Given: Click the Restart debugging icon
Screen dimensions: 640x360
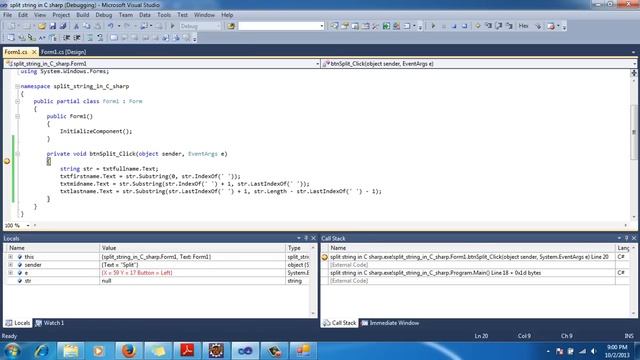Looking at the screenshot, I should point(464,26).
